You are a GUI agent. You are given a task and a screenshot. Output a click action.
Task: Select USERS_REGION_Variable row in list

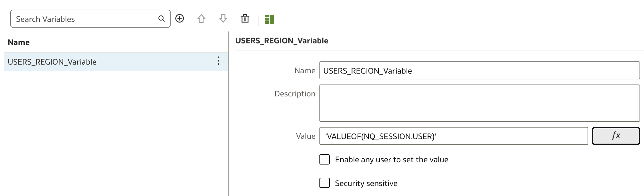[x=116, y=62]
